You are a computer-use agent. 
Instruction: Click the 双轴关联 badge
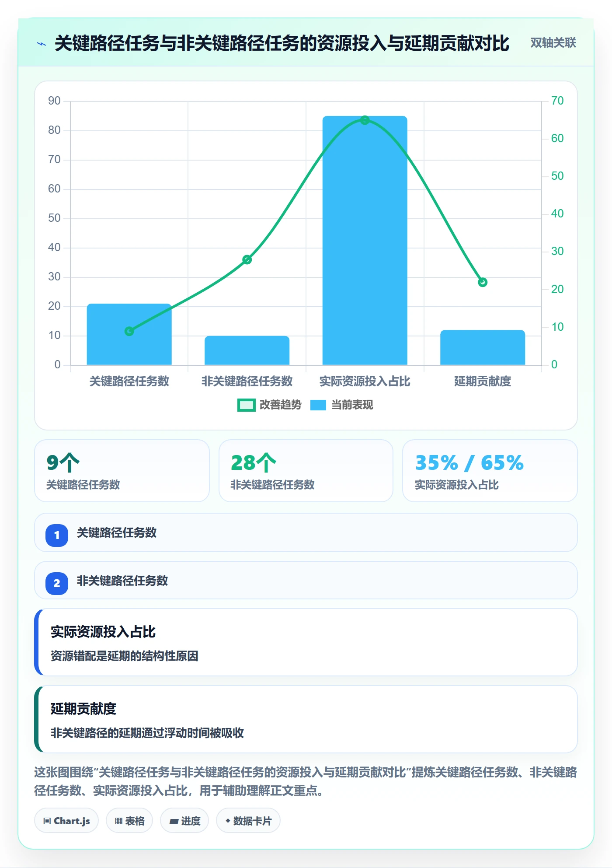click(x=553, y=43)
